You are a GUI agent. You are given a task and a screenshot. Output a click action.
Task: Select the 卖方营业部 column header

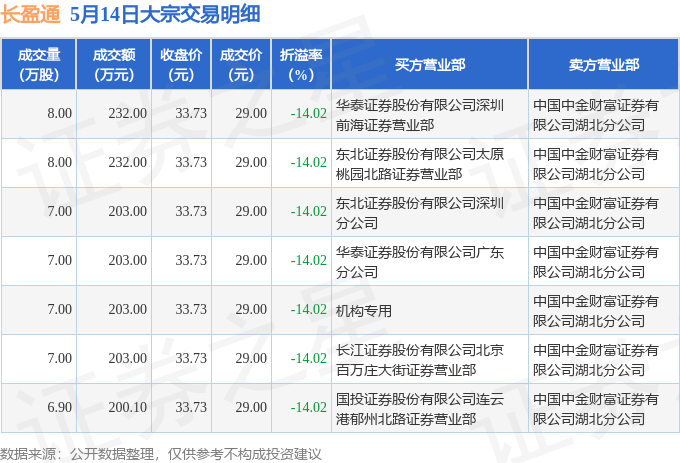pyautogui.click(x=604, y=65)
